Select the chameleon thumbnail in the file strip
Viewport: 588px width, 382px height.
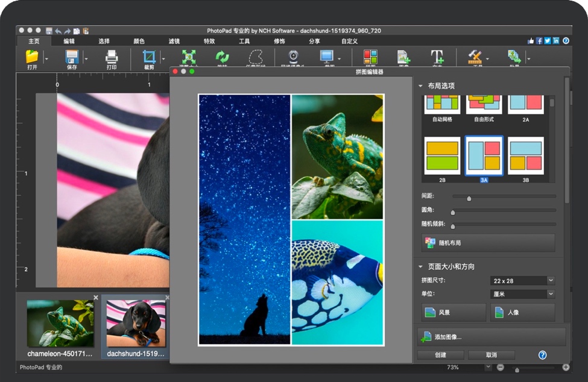click(60, 323)
